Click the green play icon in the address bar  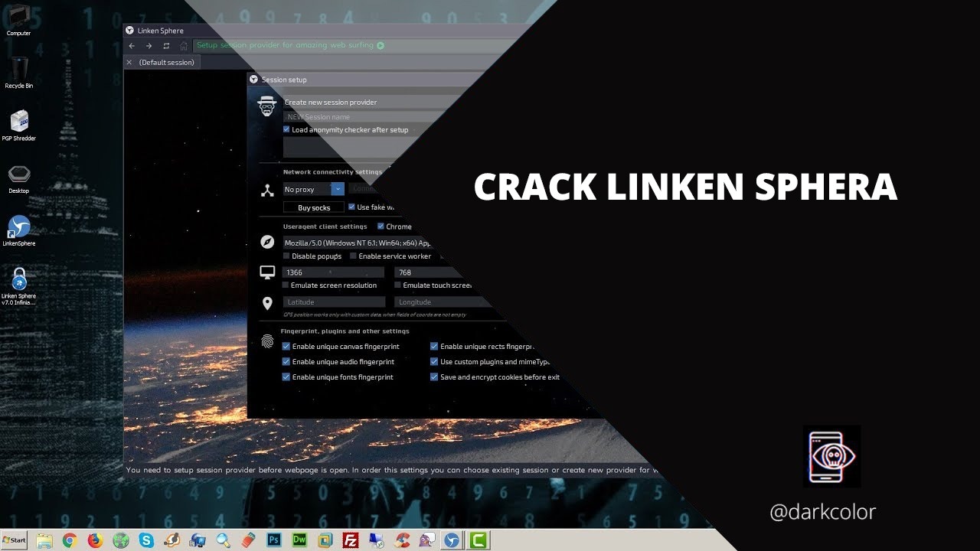381,45
